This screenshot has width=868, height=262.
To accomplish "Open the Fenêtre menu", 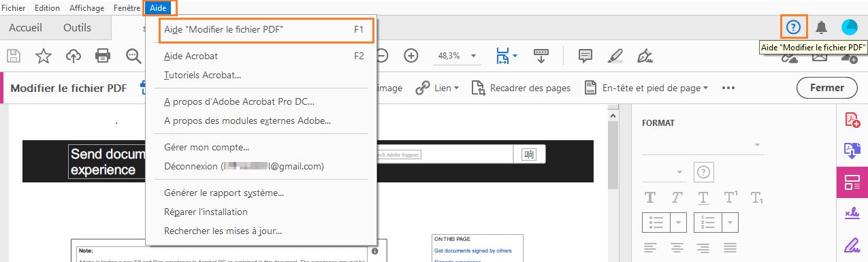I will coord(127,7).
